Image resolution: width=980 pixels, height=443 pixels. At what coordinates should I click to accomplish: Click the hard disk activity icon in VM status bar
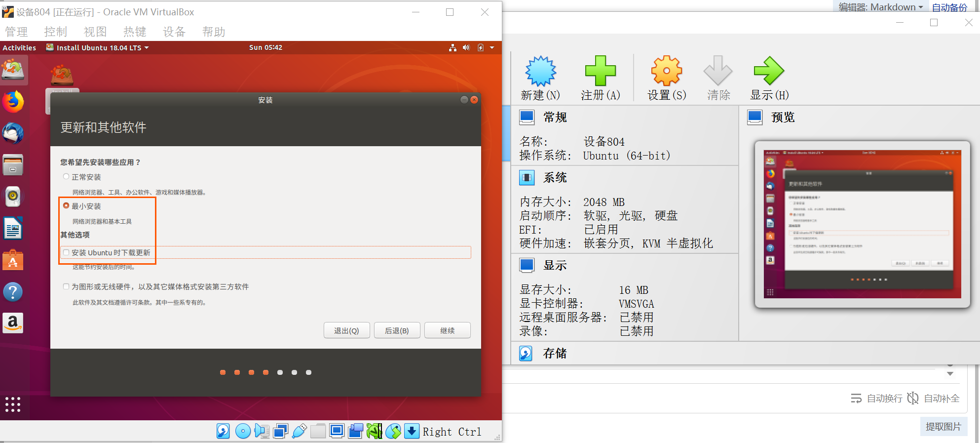point(223,431)
